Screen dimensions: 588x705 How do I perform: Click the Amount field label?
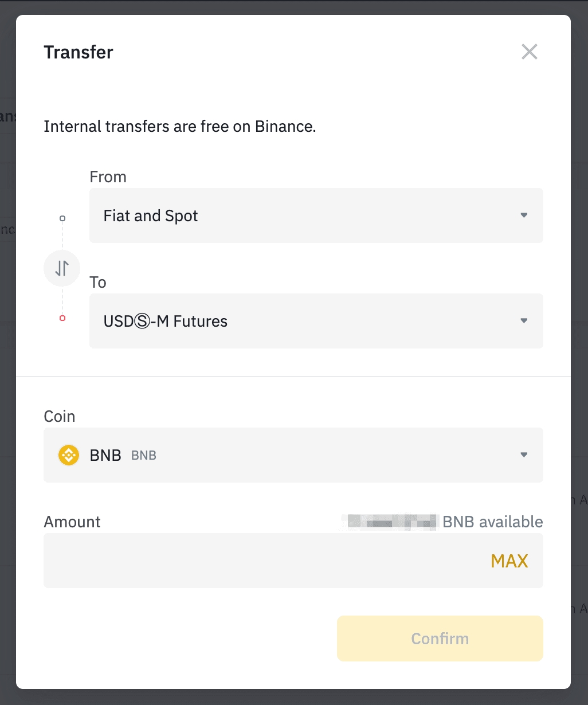72,522
